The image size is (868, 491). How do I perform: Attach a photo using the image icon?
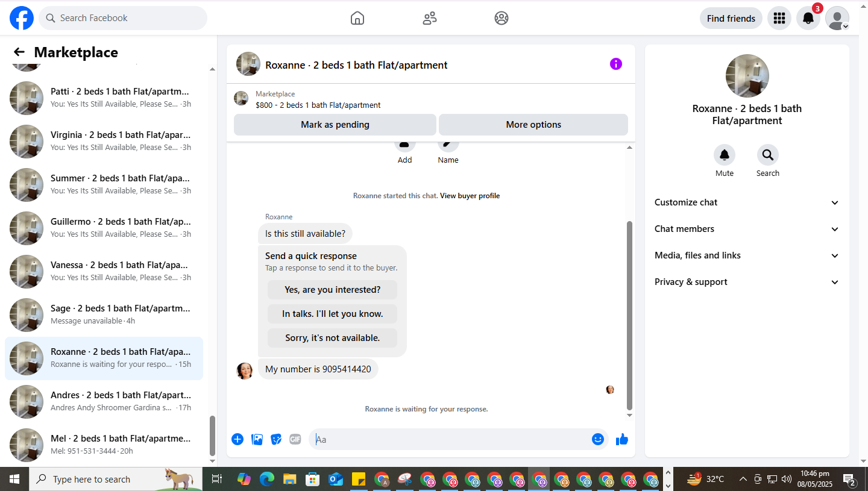click(x=257, y=439)
